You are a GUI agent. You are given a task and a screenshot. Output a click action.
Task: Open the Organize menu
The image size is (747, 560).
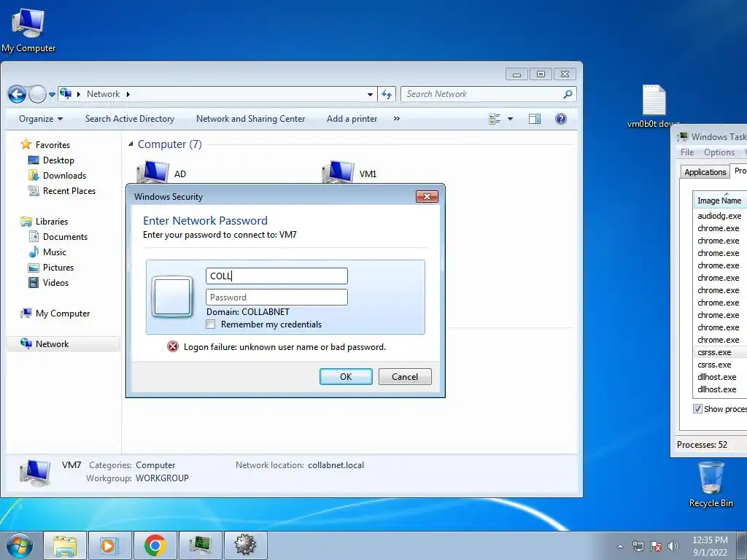[41, 119]
